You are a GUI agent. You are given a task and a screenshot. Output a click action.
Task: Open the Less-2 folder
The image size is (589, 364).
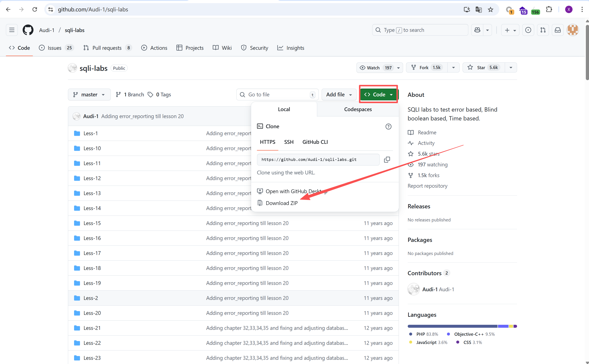coord(91,298)
